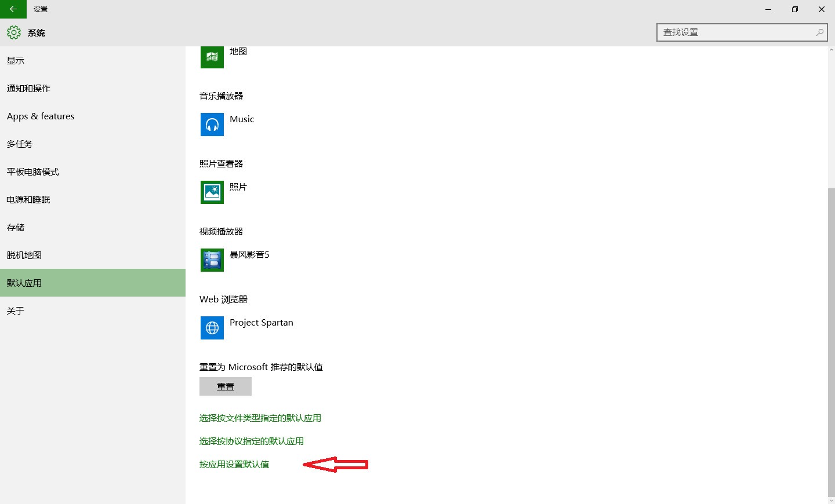Select 默认应用 in sidebar

click(x=93, y=283)
